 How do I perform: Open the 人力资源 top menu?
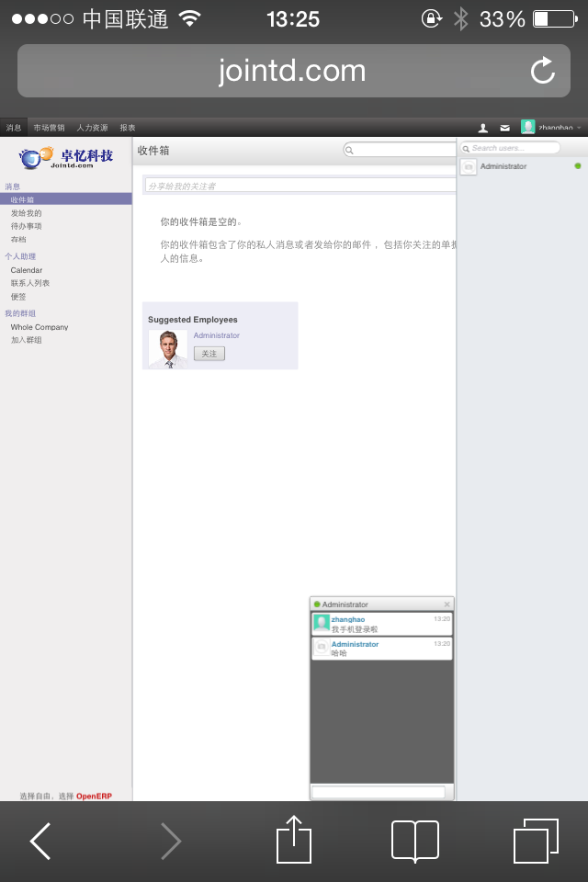click(92, 128)
